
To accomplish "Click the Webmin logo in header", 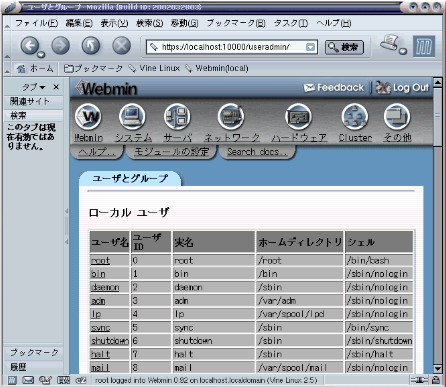I will [x=107, y=89].
